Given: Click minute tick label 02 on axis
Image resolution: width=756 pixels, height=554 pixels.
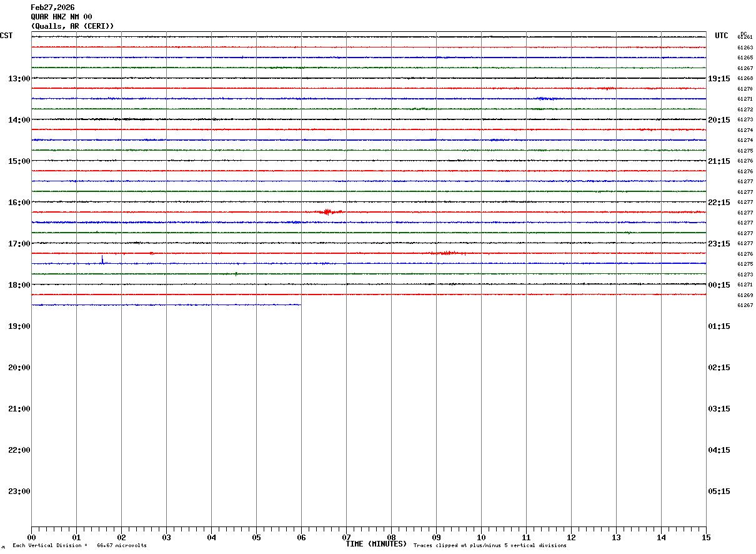Looking at the screenshot, I should pos(121,538).
